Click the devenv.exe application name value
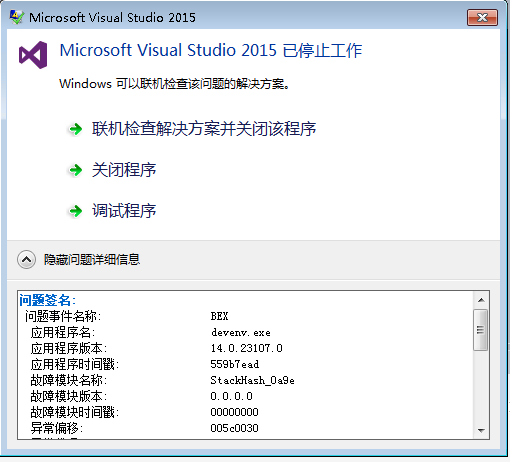This screenshot has height=462, width=510. coord(241,332)
